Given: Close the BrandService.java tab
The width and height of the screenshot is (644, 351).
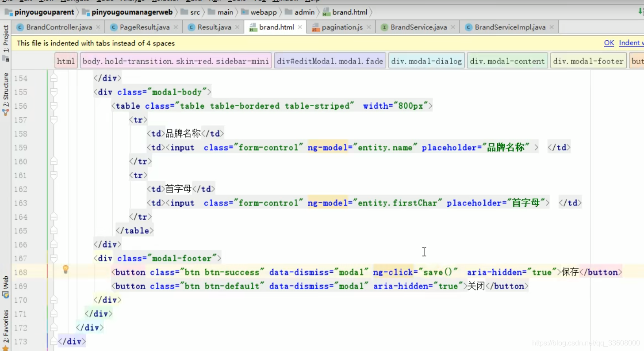Looking at the screenshot, I should coord(453,27).
